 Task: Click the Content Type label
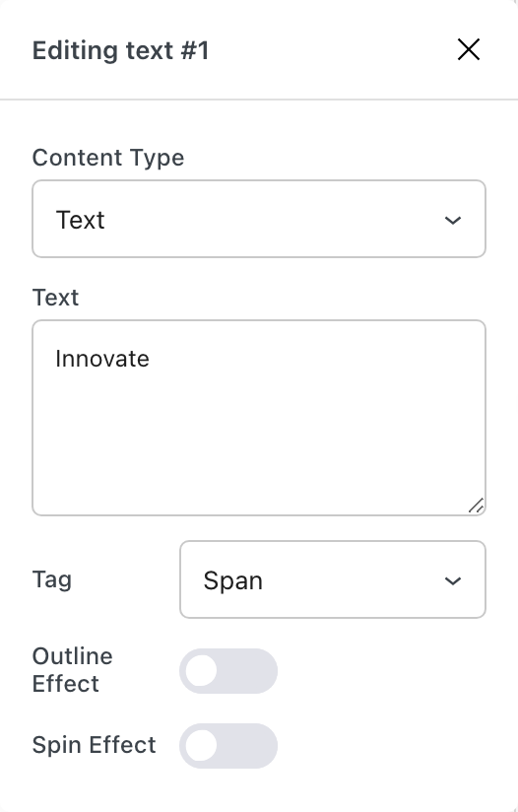click(x=108, y=158)
